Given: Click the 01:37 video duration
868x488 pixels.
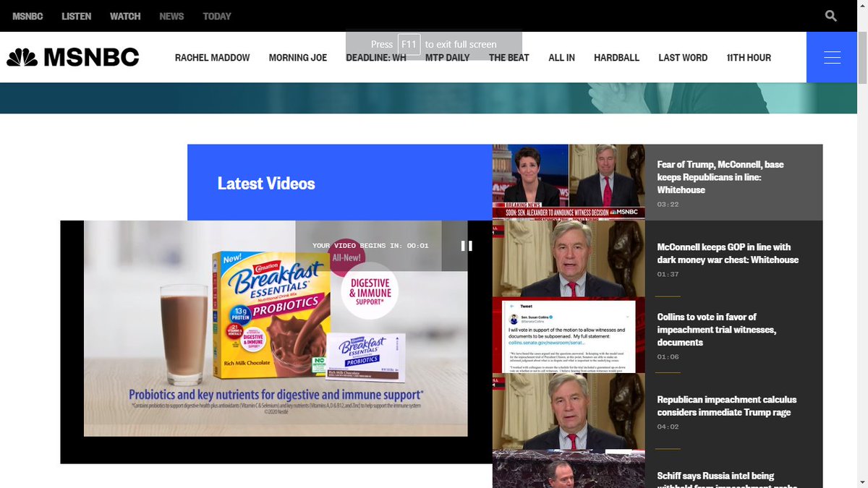Looking at the screenshot, I should point(668,275).
